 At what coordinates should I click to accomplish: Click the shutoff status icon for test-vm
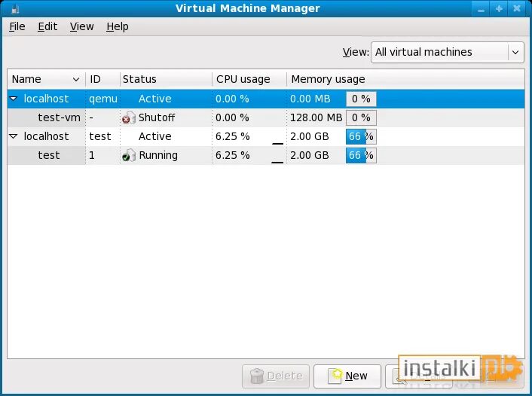[x=129, y=117]
